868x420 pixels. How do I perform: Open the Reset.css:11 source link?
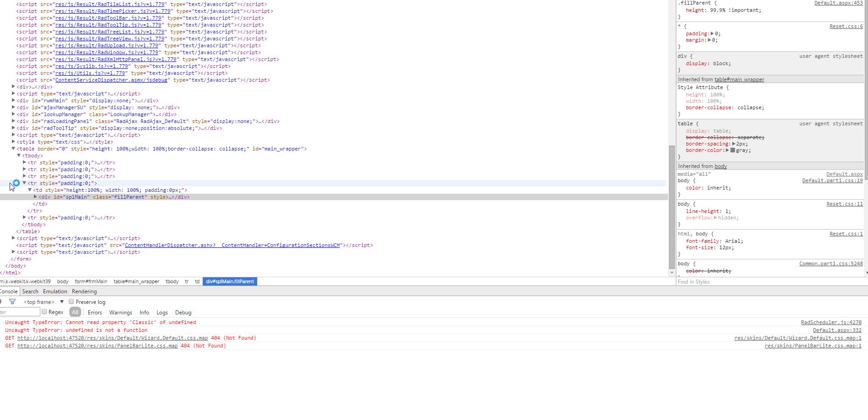(x=845, y=204)
